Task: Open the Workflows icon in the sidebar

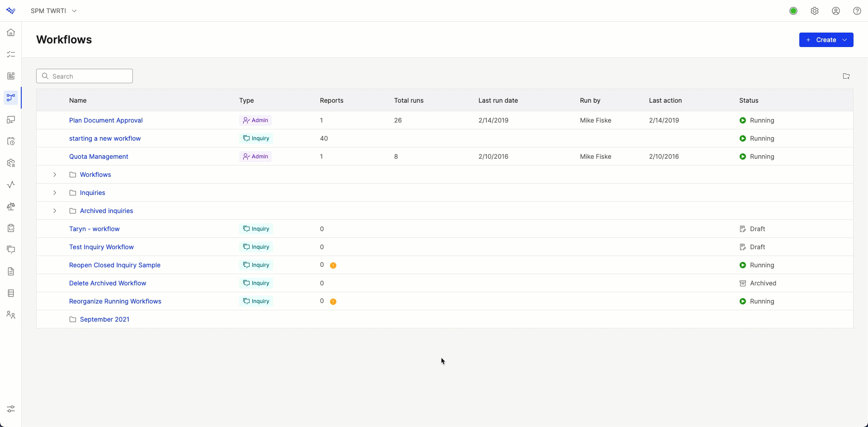Action: (11, 97)
